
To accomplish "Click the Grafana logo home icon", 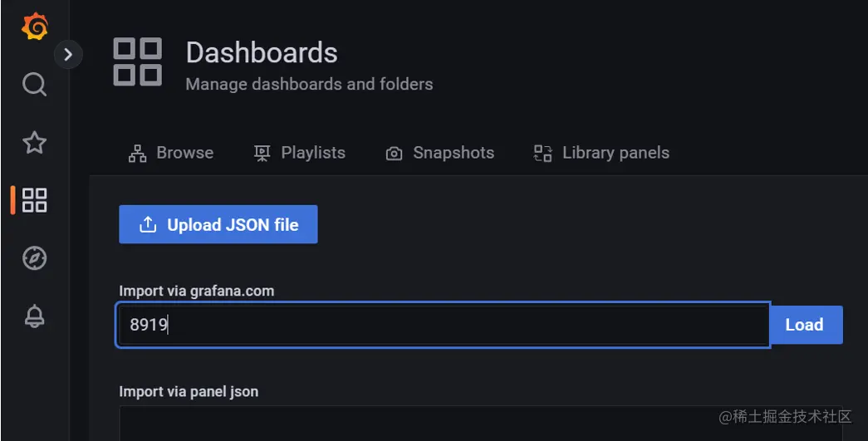I will click(34, 26).
